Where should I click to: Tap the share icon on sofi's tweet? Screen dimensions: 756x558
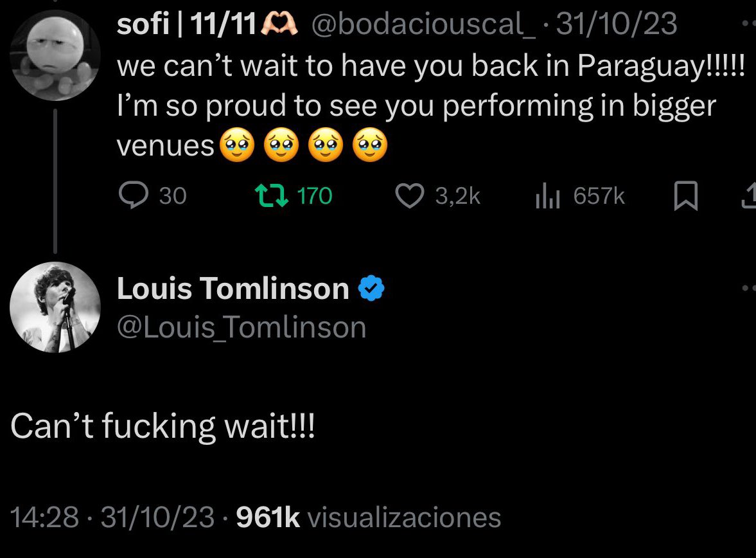(749, 195)
